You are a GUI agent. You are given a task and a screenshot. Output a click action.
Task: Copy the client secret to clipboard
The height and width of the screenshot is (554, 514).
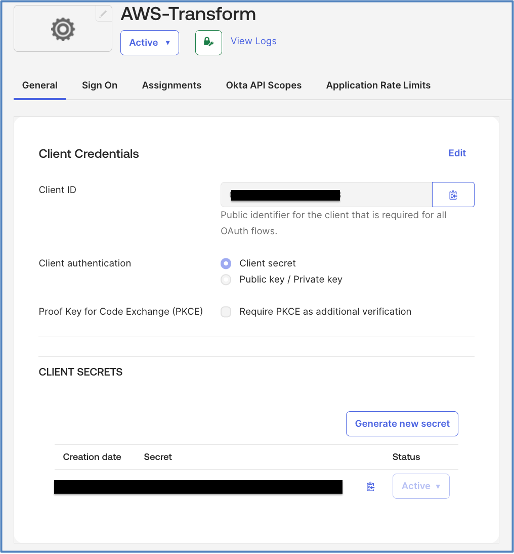(371, 487)
